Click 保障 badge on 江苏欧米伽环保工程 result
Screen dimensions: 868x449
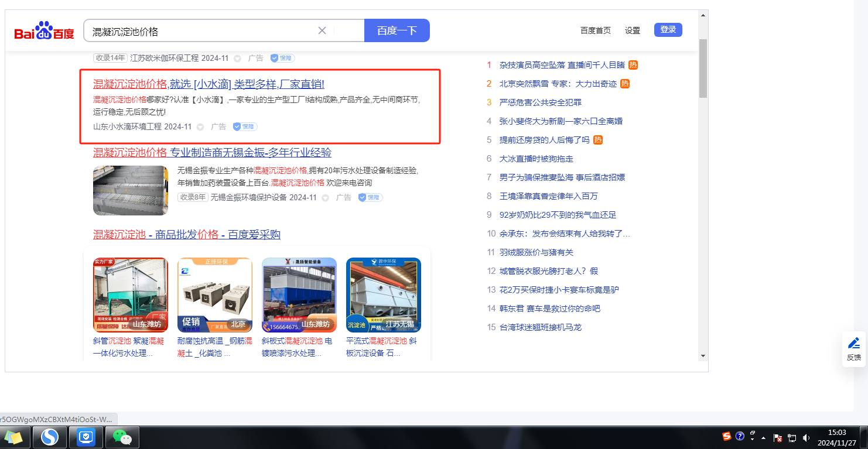pos(282,58)
